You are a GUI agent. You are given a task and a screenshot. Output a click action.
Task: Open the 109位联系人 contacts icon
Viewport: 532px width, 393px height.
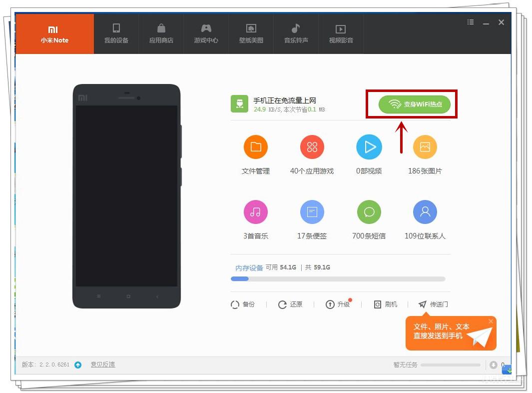(x=425, y=212)
